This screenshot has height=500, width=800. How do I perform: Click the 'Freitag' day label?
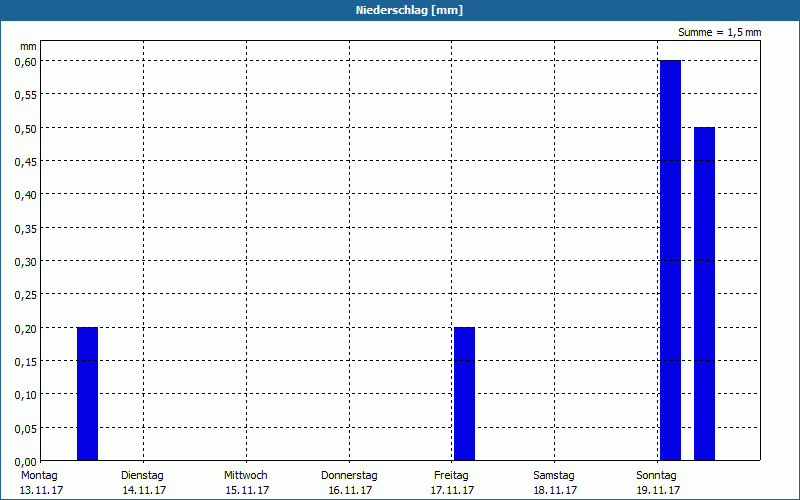(451, 475)
